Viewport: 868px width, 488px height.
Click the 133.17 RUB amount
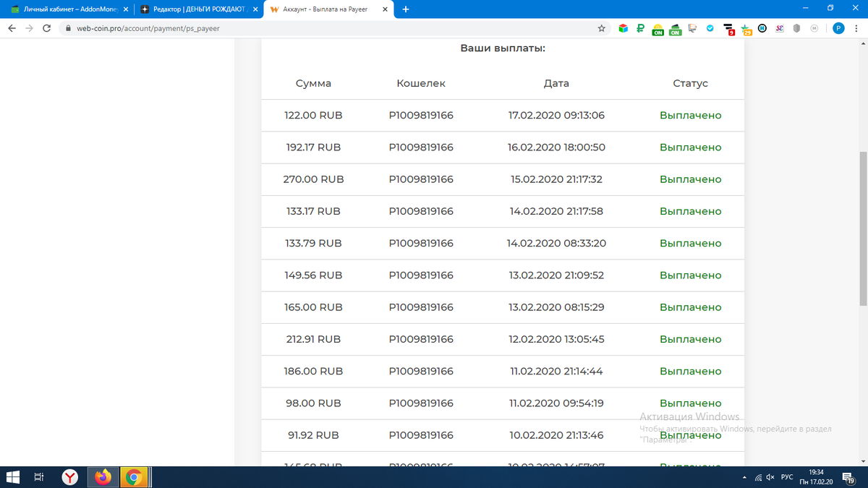click(313, 211)
